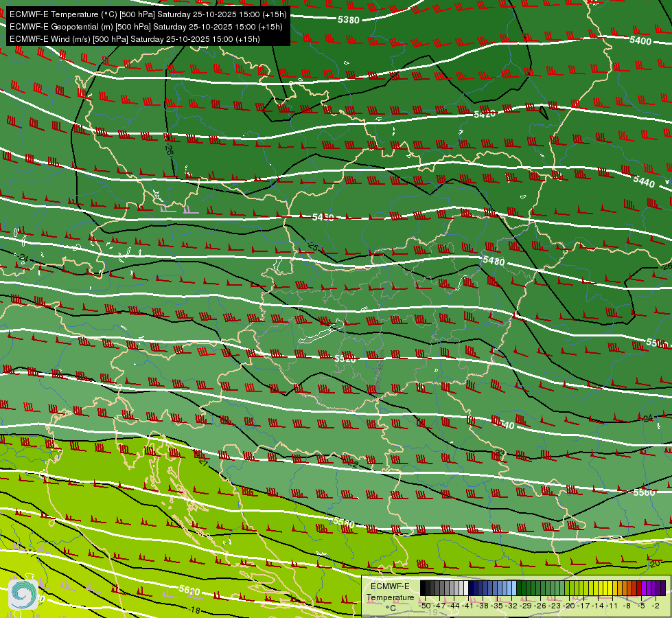Viewport: 672px width, 618px height.
Task: Click the -8 legend scale value
Action: pyautogui.click(x=627, y=606)
